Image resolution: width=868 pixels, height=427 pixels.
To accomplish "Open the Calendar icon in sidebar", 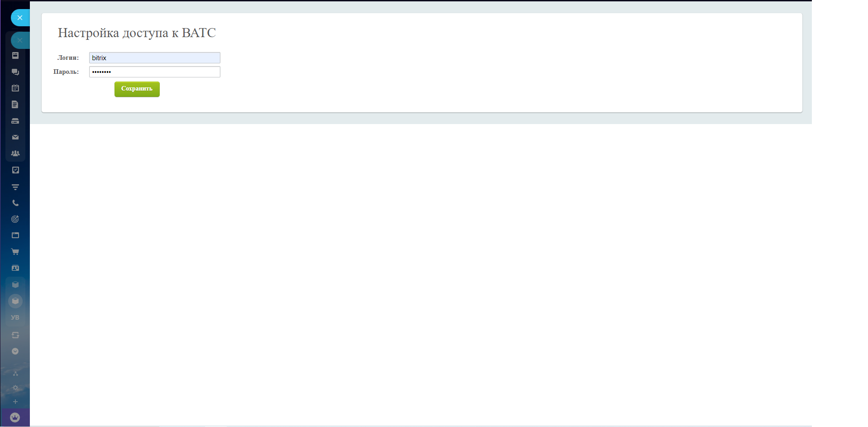I will pos(15,88).
